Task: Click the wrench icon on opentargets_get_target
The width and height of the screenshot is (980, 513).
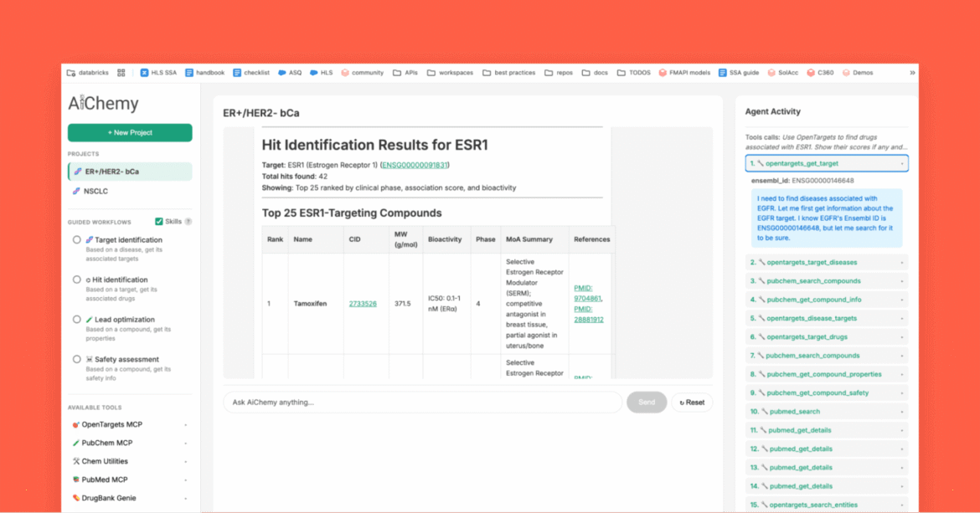Action: [x=761, y=163]
